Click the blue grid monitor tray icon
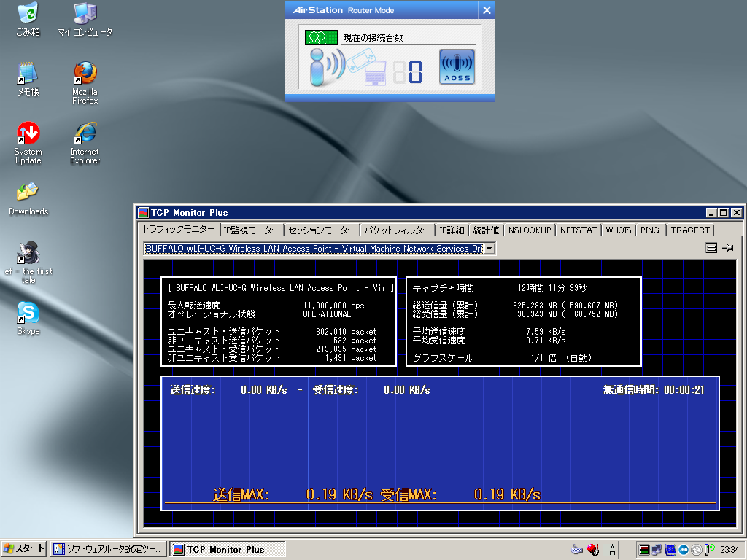The height and width of the screenshot is (560, 747). click(x=670, y=550)
